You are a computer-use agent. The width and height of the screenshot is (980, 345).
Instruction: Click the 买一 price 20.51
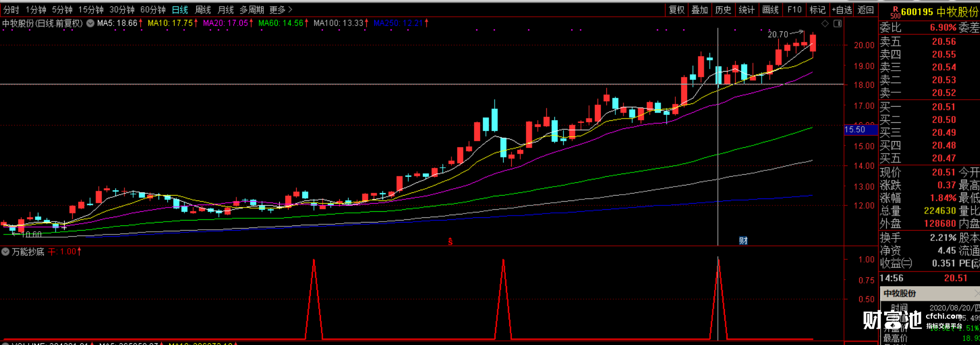(944, 107)
